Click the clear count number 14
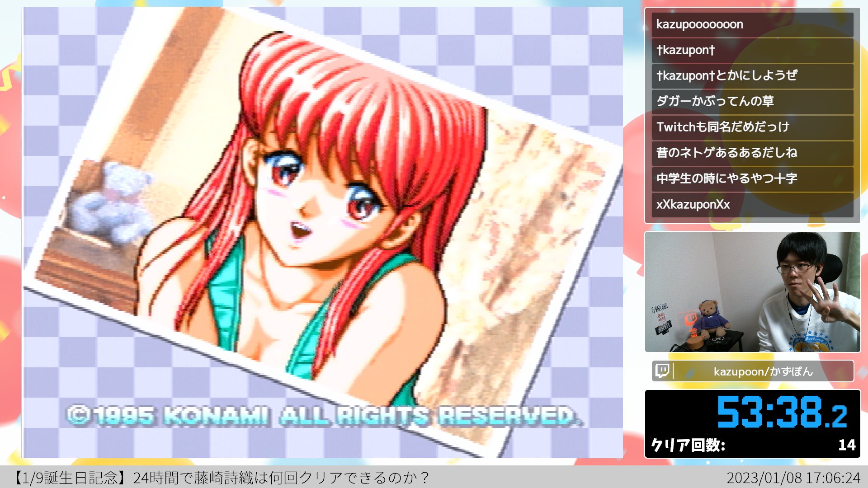Image resolution: width=868 pixels, height=488 pixels. pos(846,445)
